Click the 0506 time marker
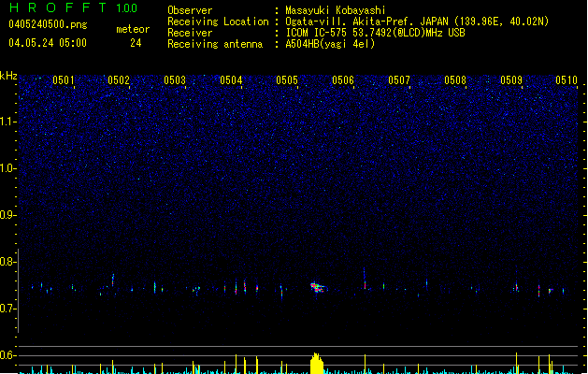This screenshot has width=588, height=374. point(343,80)
